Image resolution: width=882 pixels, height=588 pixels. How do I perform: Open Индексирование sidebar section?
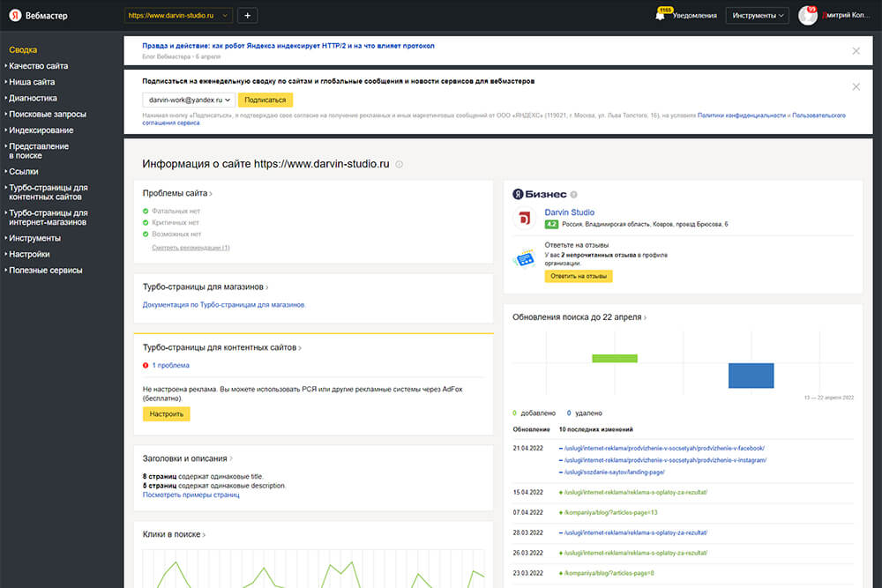click(41, 130)
